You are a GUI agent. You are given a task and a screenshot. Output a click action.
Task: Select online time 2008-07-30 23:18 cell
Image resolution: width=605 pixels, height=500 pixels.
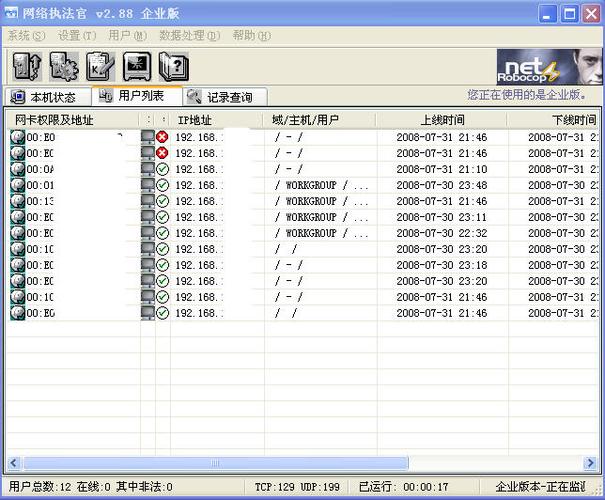click(x=442, y=265)
